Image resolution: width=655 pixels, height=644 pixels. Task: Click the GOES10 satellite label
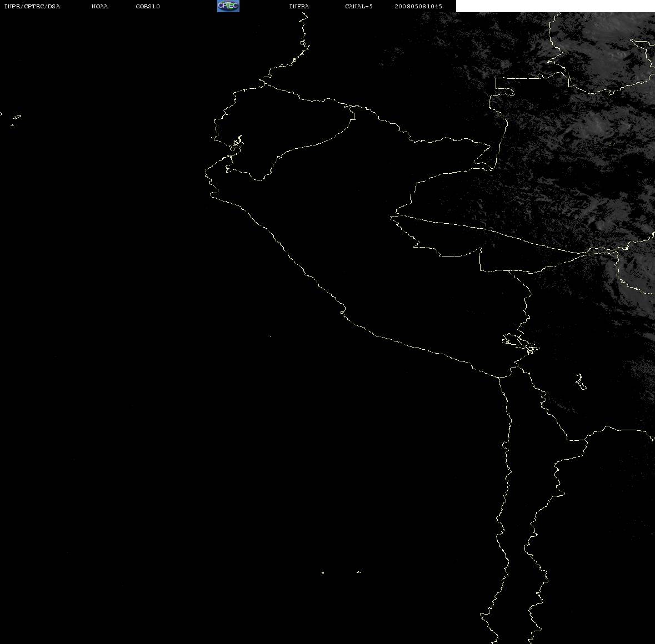[x=148, y=6]
